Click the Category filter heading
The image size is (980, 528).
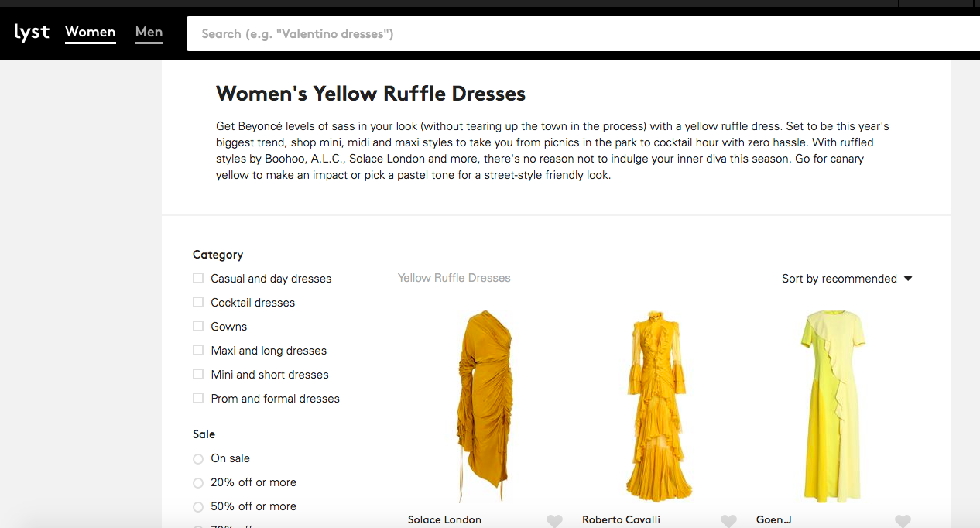(218, 255)
